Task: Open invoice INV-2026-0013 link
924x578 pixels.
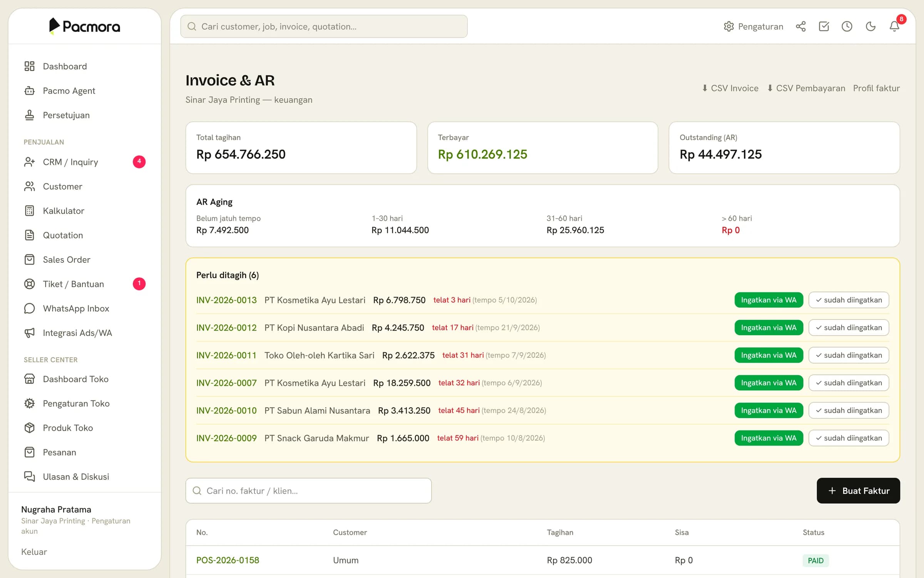Action: coord(226,300)
